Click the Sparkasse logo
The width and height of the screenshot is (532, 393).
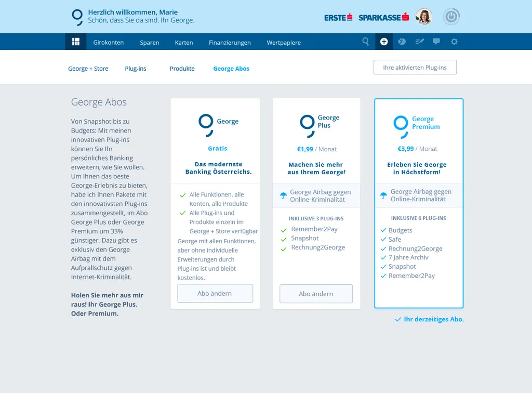384,17
